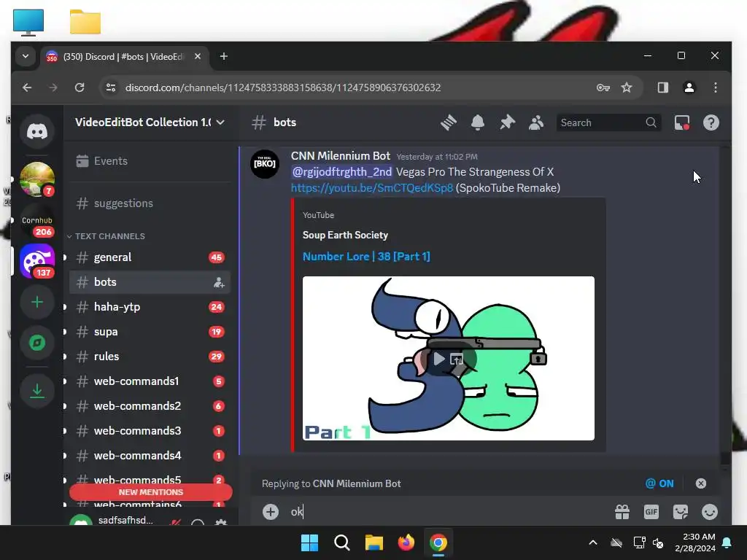Click the Soup Earth Society author name
Image resolution: width=747 pixels, height=560 pixels.
345,236
